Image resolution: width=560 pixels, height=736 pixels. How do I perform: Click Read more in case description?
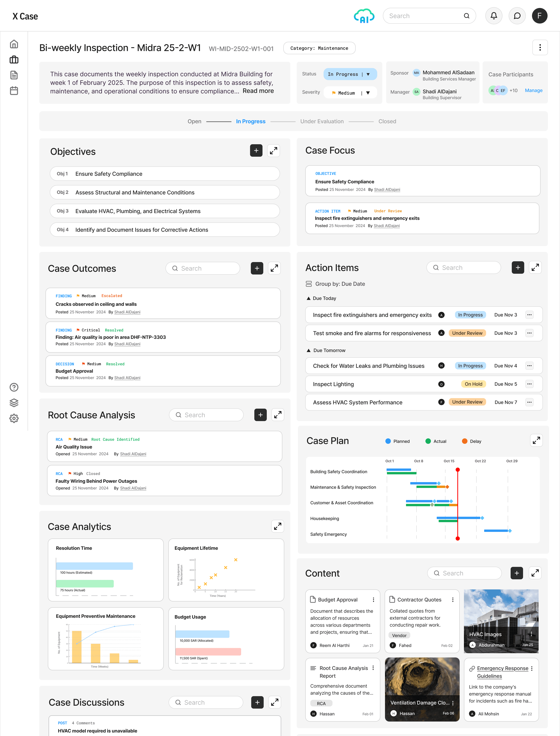(x=258, y=91)
